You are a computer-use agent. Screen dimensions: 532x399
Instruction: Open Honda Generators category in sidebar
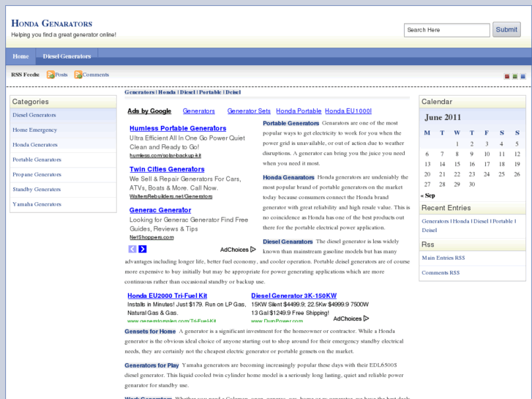[35, 145]
